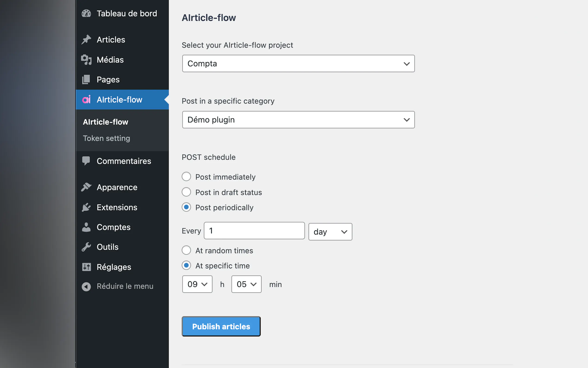Click the Every interval number field
The width and height of the screenshot is (588, 368).
(x=254, y=231)
